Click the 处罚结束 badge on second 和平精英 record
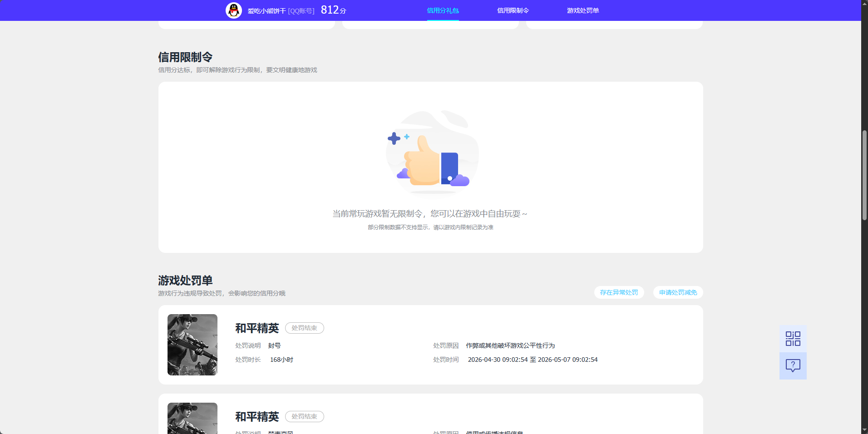This screenshot has height=434, width=868. click(x=304, y=416)
